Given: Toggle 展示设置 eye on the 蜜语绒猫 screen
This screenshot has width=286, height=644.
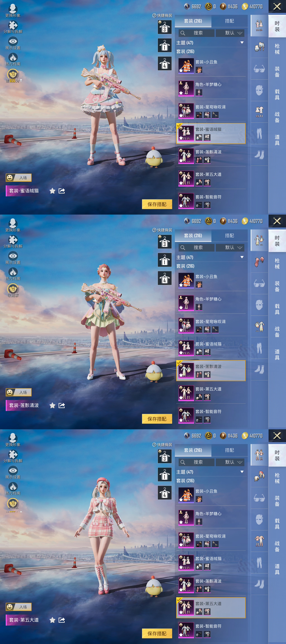Looking at the screenshot, I should [x=13, y=41].
